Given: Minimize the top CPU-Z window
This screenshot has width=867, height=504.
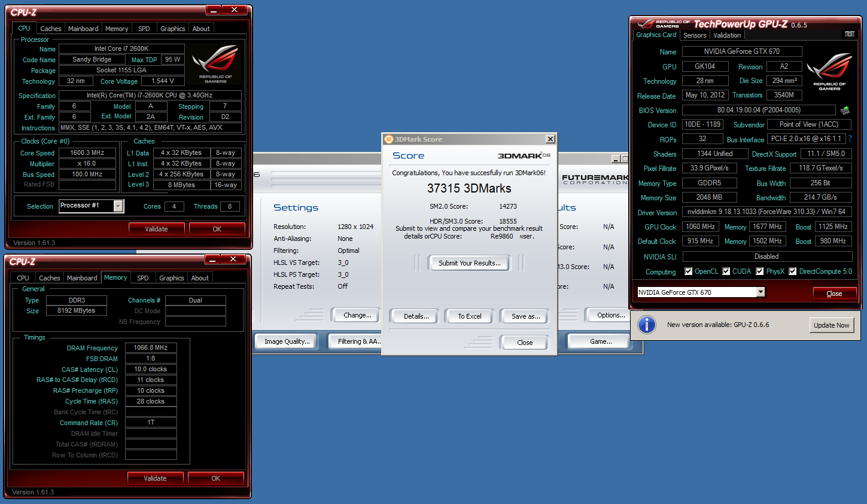Looking at the screenshot, I should [x=215, y=10].
